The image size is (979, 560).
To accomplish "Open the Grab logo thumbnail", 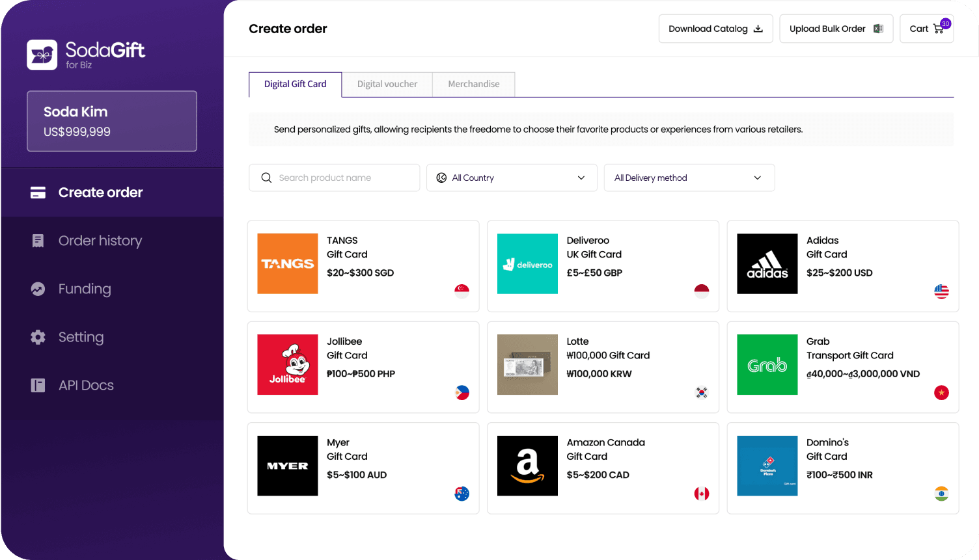I will point(767,364).
